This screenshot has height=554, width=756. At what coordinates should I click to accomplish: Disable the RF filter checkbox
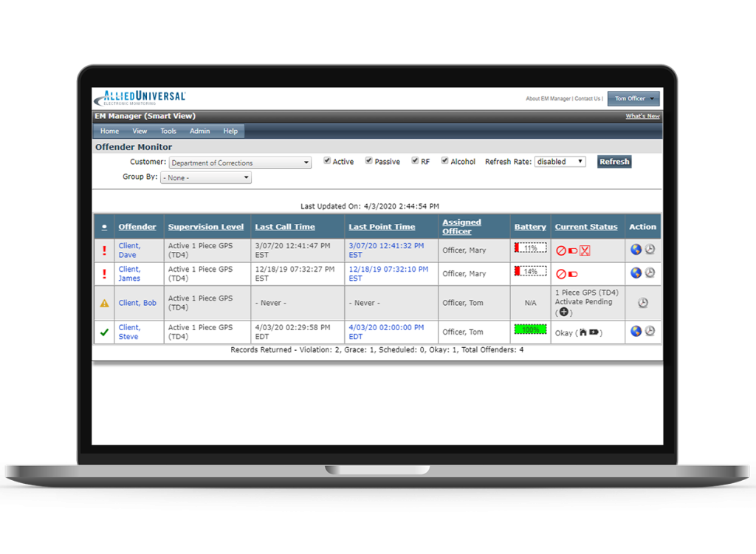(414, 160)
